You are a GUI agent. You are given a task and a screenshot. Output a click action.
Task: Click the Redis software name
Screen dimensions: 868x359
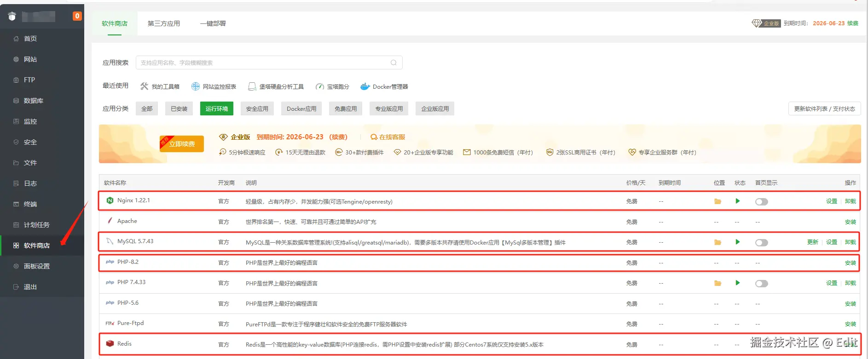coord(124,344)
